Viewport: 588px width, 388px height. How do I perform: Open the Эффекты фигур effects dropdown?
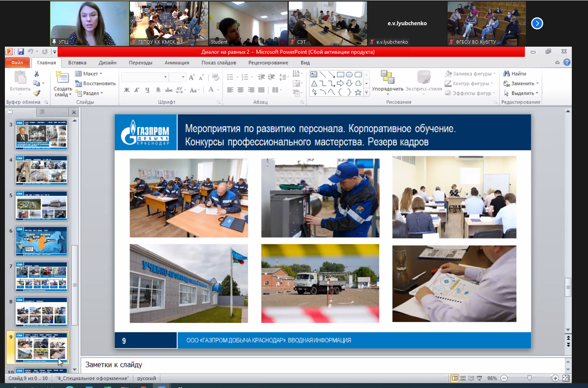click(470, 93)
